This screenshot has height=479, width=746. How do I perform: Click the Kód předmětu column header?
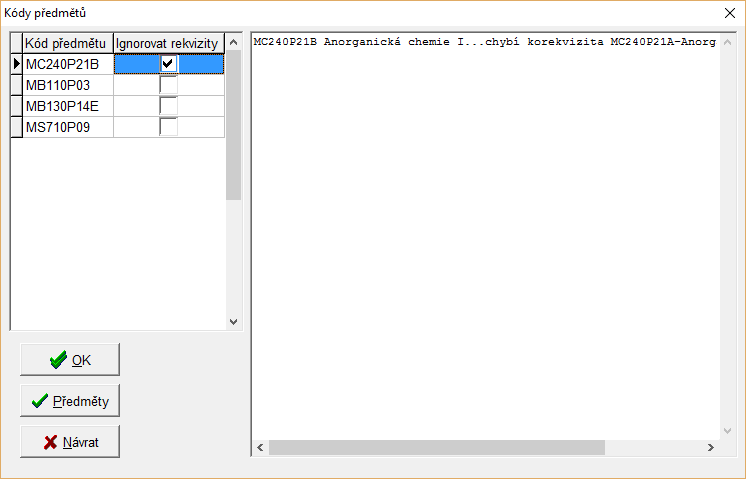click(x=67, y=43)
